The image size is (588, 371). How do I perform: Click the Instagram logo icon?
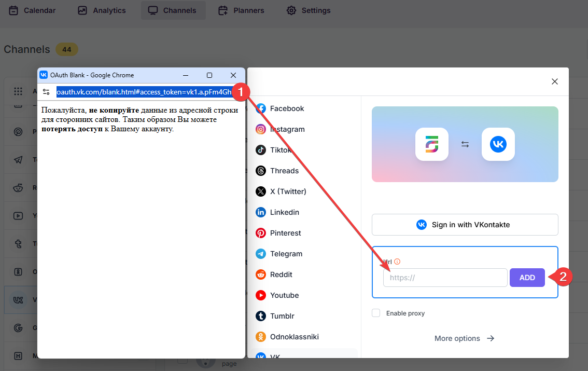pyautogui.click(x=261, y=129)
